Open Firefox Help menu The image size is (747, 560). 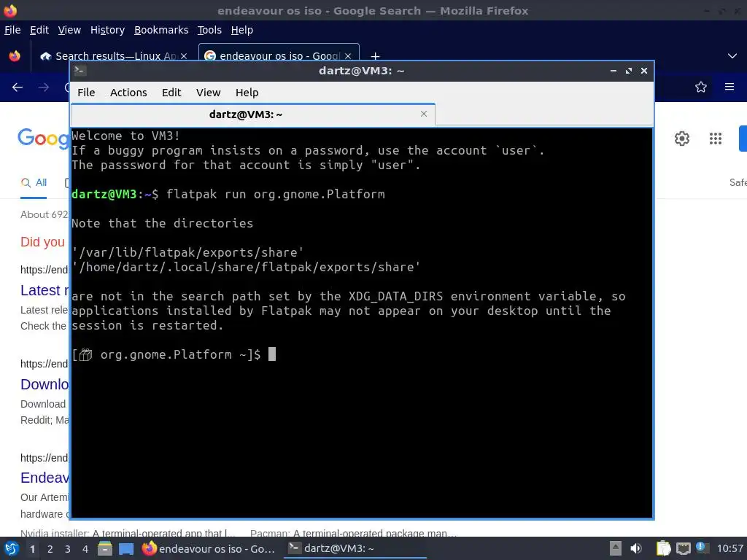pos(242,30)
